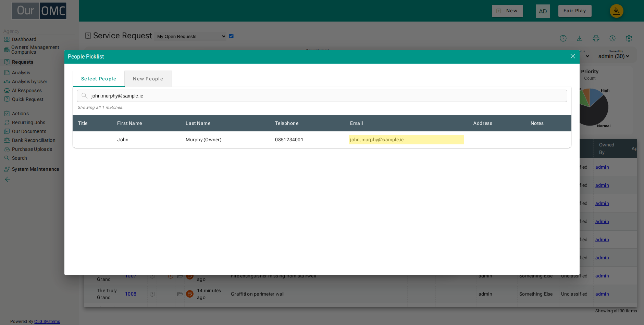Click the Service Request title icon

click(x=88, y=36)
